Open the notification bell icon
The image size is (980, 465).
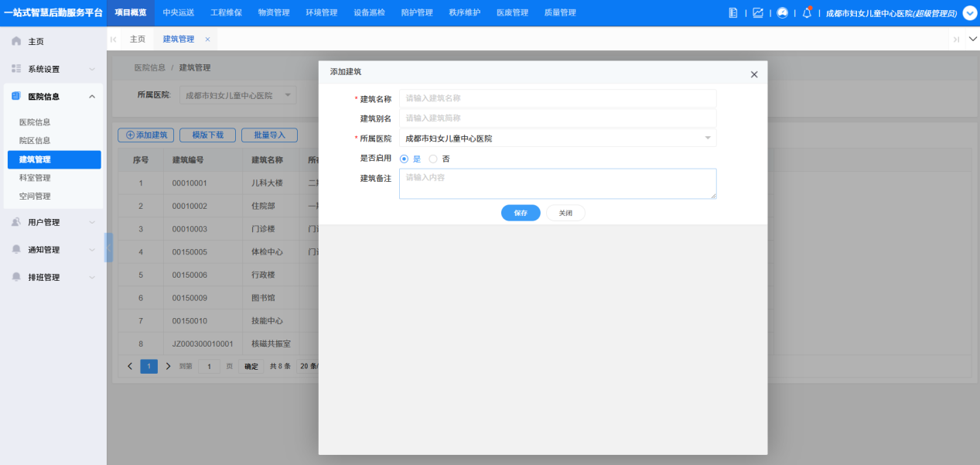pyautogui.click(x=807, y=12)
